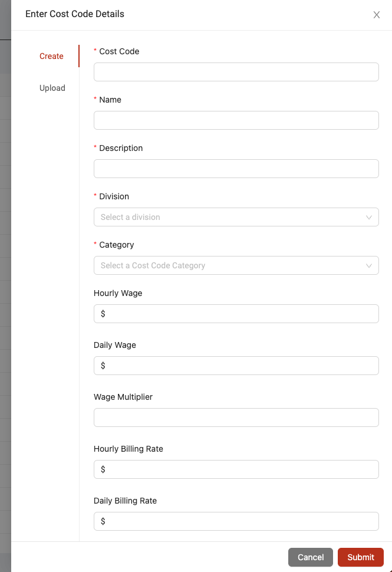Viewport: 392px width, 572px height.
Task: Open the Select a Cost Code Category dropdown
Action: point(236,265)
